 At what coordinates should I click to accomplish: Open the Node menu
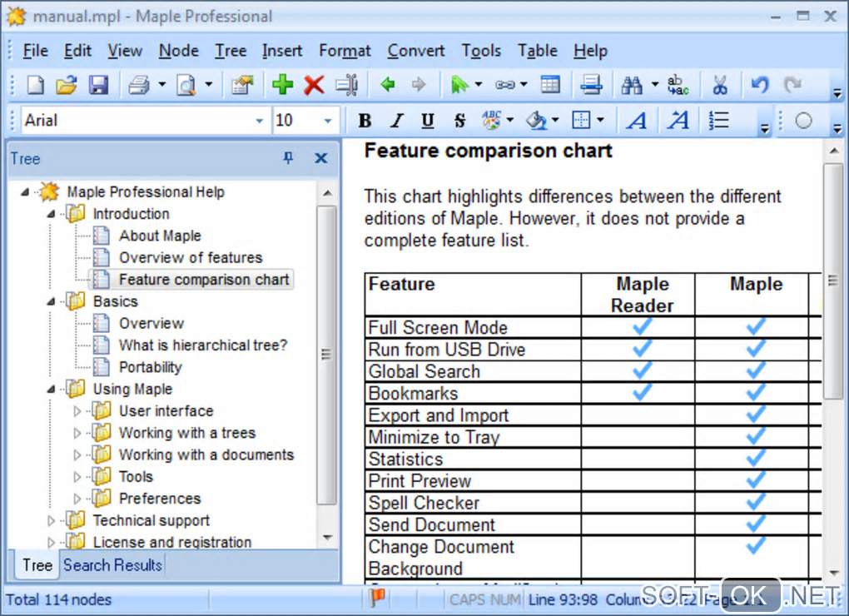(x=179, y=51)
